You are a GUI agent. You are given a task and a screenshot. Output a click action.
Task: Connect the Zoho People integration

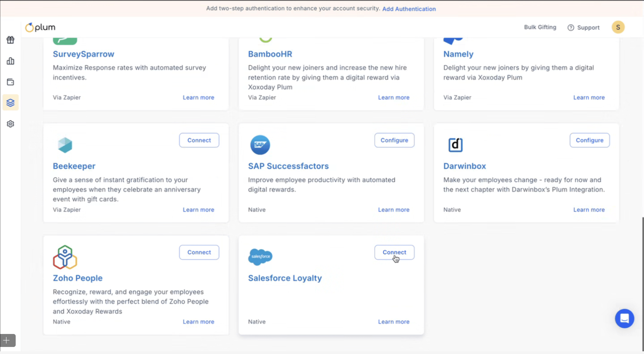click(199, 252)
